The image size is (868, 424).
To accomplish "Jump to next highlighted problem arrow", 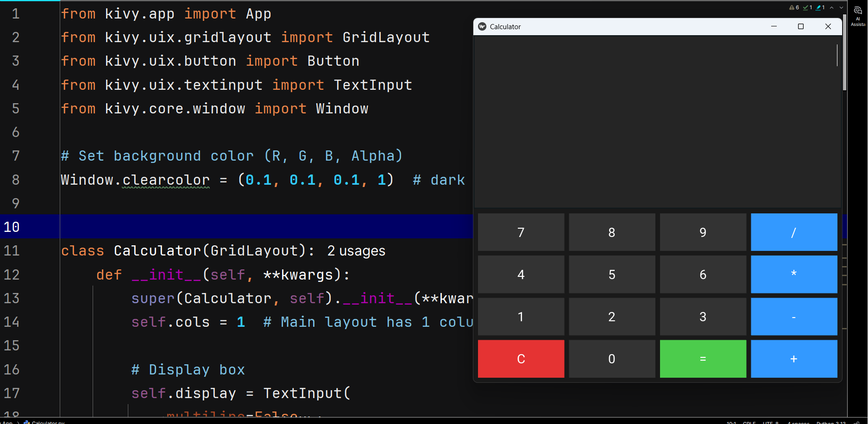I will (x=841, y=7).
